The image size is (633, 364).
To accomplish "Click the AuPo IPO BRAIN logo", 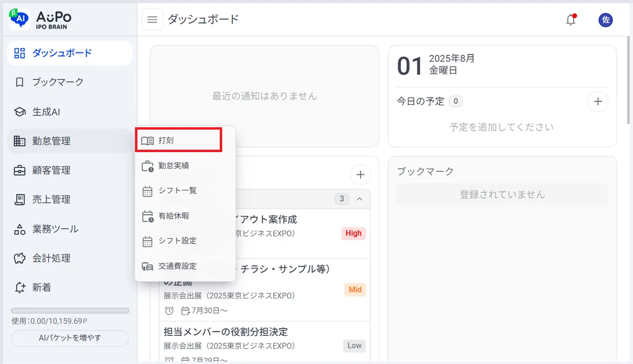I will 41,19.
